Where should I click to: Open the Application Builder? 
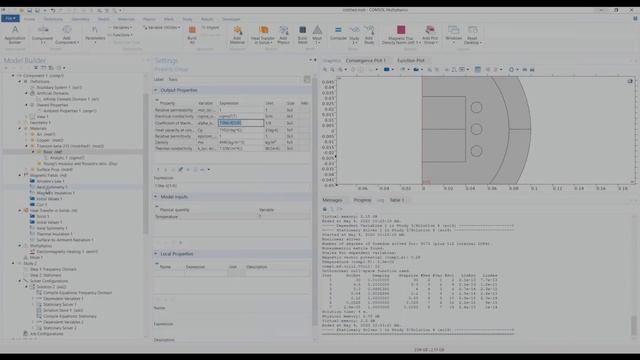(15, 34)
